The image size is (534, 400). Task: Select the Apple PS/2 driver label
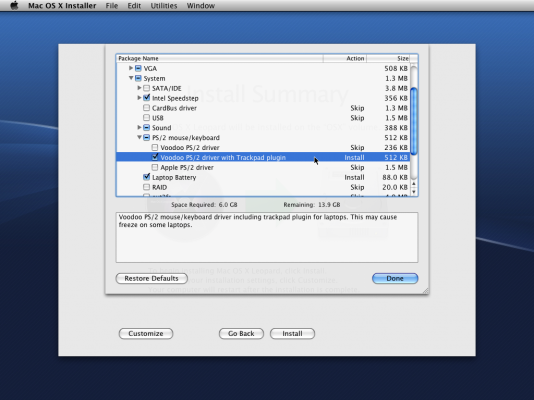187,167
